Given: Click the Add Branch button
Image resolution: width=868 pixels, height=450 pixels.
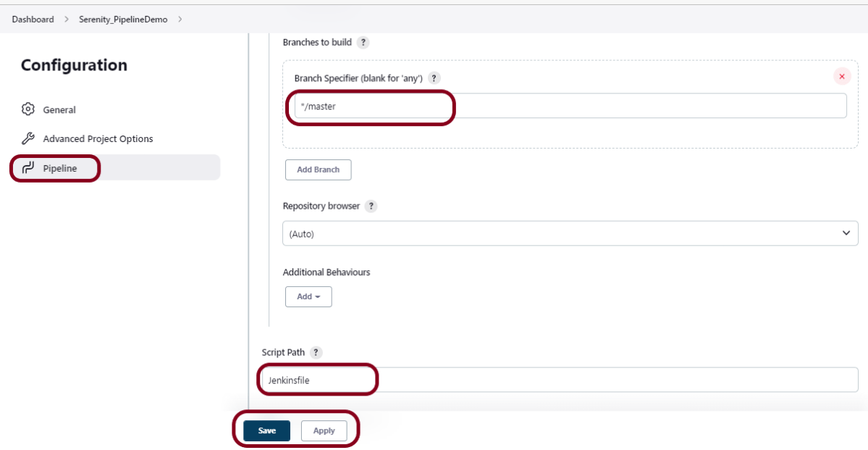Looking at the screenshot, I should 318,170.
